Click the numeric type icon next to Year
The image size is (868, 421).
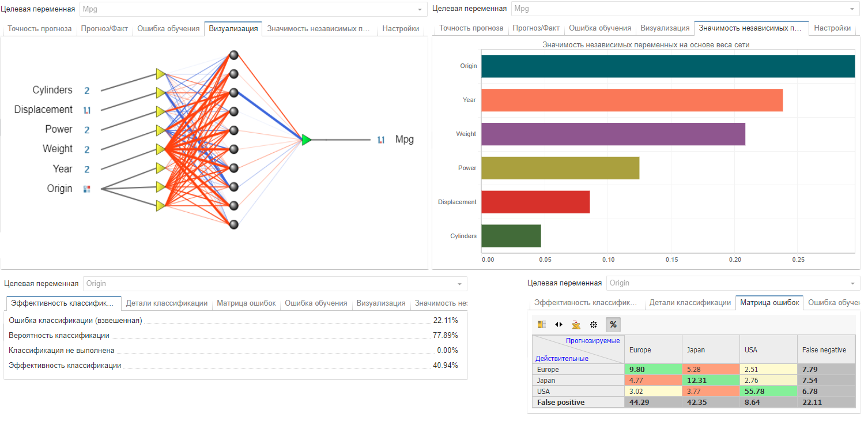pyautogui.click(x=87, y=169)
